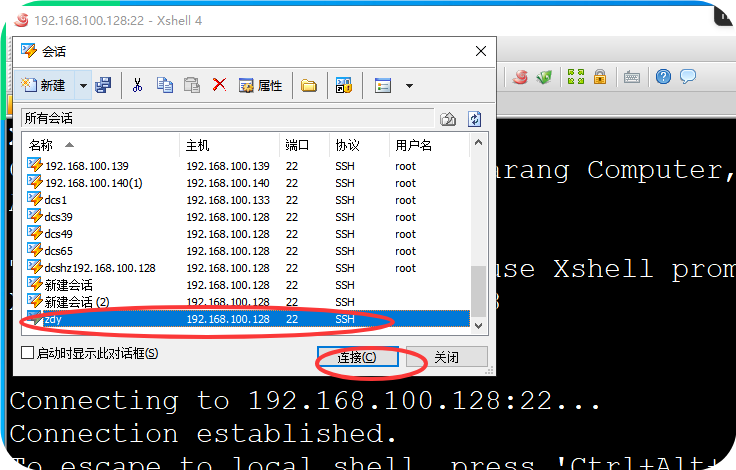Click the green Xftp icon in main toolbar
This screenshot has height=470, width=736.
pyautogui.click(x=545, y=77)
